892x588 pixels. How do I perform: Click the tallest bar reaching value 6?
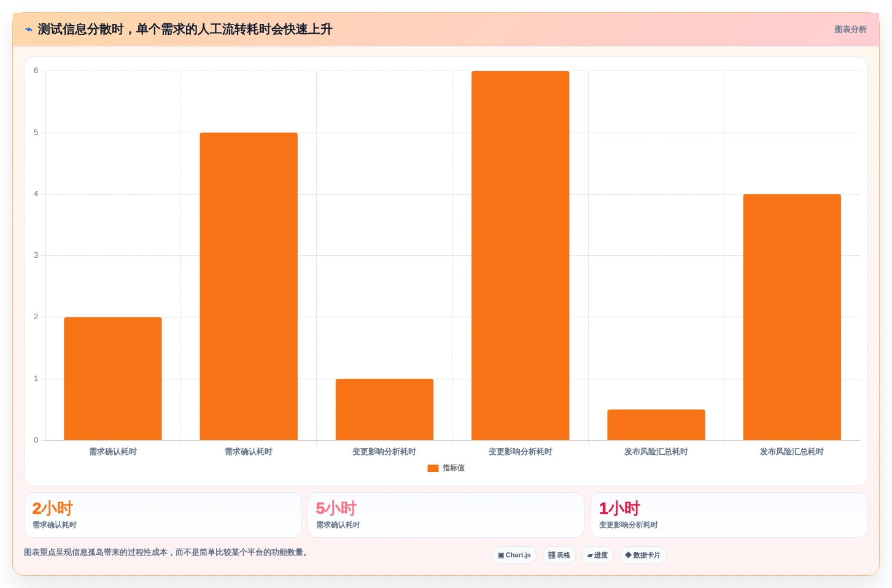tap(521, 255)
